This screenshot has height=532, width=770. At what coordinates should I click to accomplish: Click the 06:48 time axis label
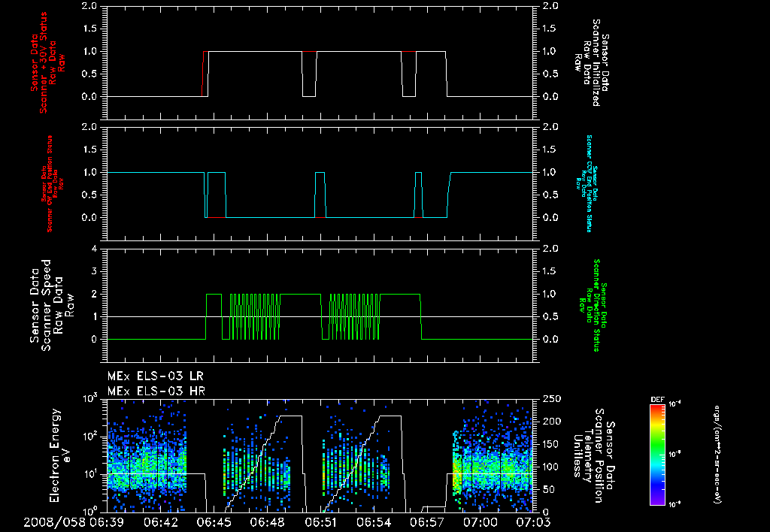[x=267, y=522]
